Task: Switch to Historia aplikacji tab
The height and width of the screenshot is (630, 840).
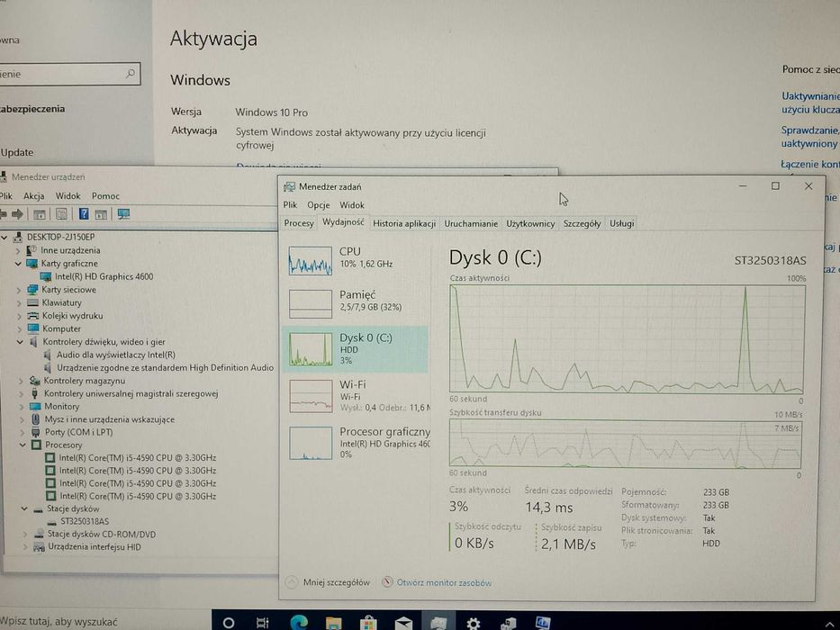Action: (404, 223)
